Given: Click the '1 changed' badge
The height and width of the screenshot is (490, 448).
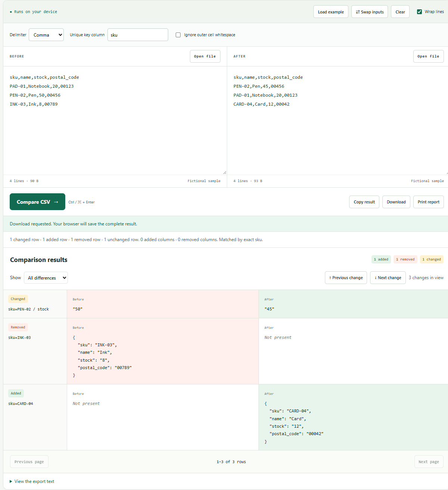Looking at the screenshot, I should (x=432, y=259).
